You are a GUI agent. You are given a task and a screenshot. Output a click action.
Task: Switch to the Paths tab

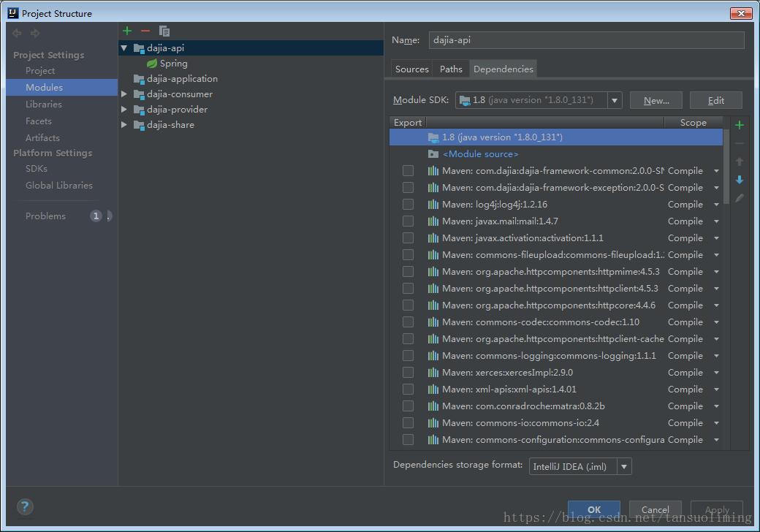(452, 69)
